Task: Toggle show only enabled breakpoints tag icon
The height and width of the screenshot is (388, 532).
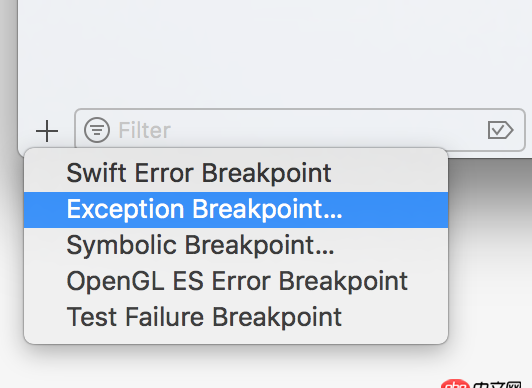Action: tap(500, 130)
